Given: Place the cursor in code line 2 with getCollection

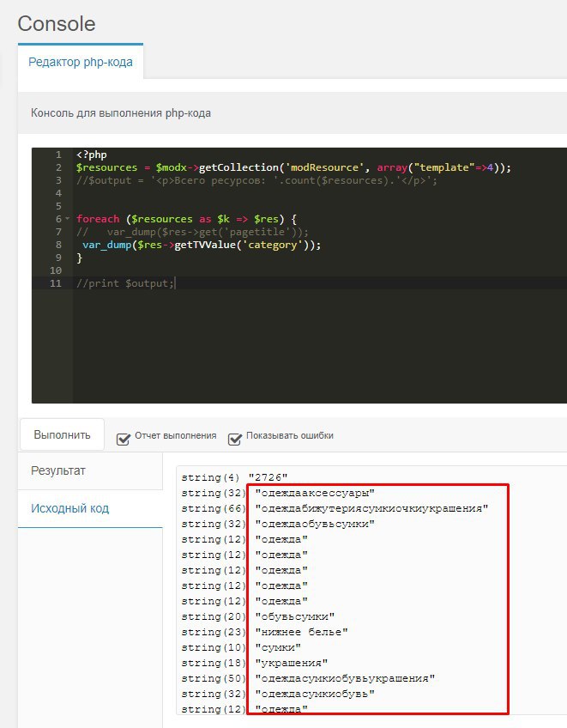Looking at the screenshot, I should [x=293, y=167].
